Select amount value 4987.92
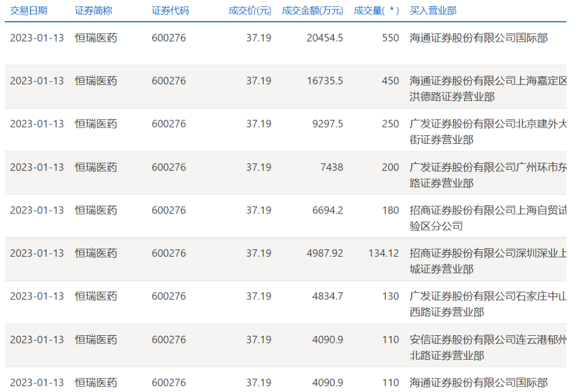584x392 pixels. (x=325, y=253)
